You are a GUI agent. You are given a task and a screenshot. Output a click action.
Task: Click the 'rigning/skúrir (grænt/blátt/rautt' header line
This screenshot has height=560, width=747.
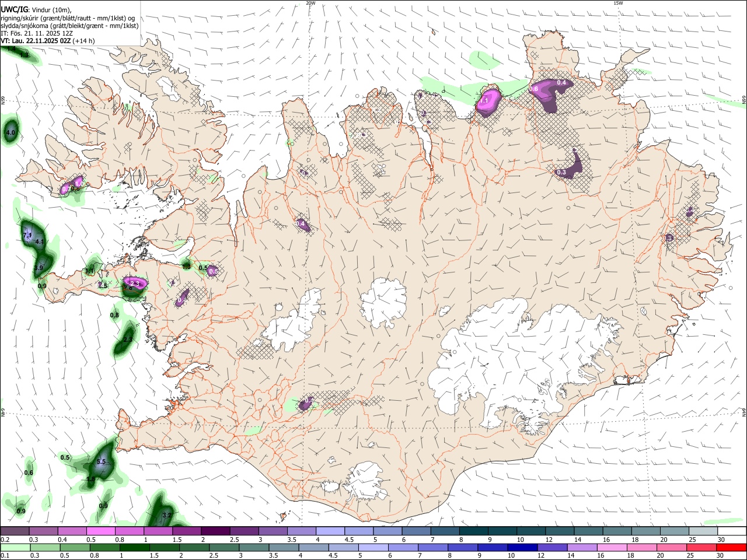point(68,18)
